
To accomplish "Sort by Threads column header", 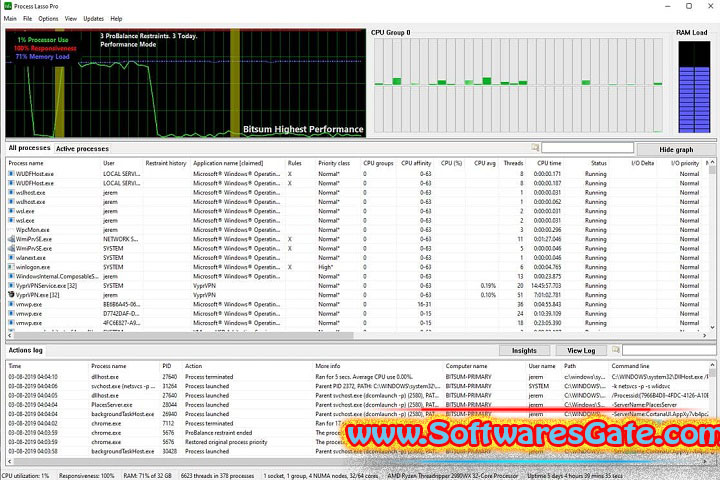I will click(x=513, y=163).
